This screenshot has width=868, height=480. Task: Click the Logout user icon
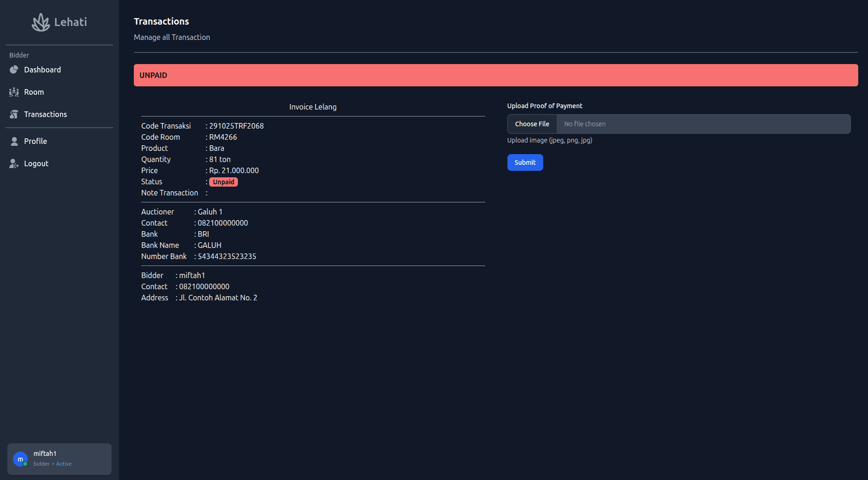(14, 163)
